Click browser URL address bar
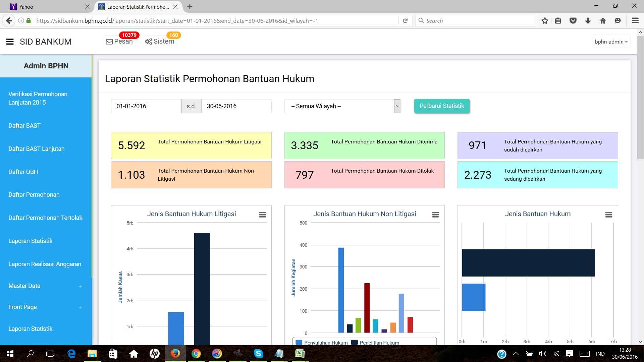The image size is (644, 362). tap(215, 21)
